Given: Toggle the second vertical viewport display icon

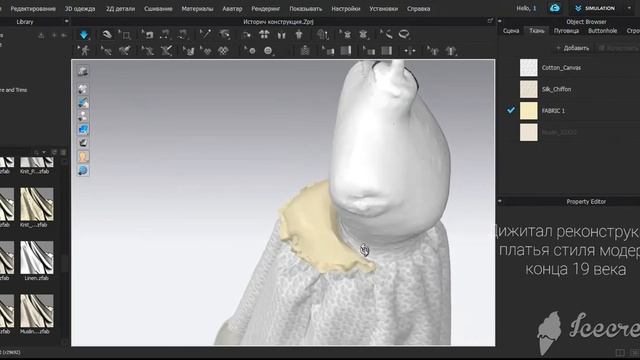Looking at the screenshot, I should (83, 89).
